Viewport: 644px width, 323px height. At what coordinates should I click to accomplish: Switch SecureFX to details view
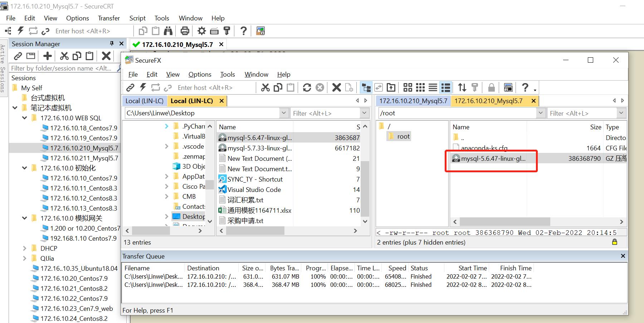point(446,87)
